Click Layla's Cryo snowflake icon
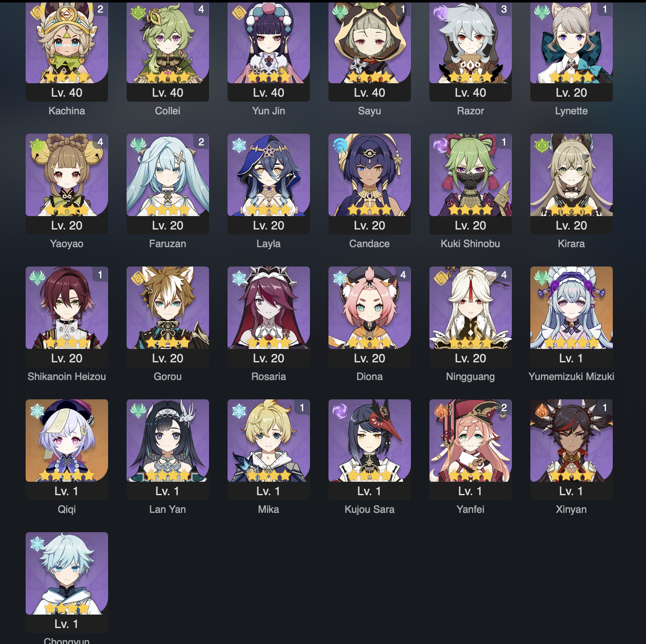Screen dimensions: 646x644 tap(239, 145)
